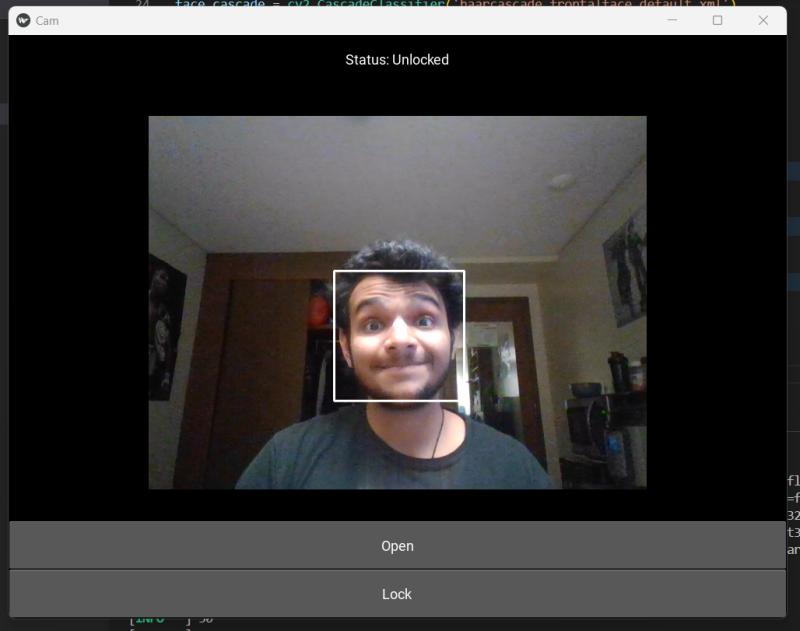This screenshot has height=631, width=800.
Task: Click the webcam feed ceiling area
Action: coord(400,170)
